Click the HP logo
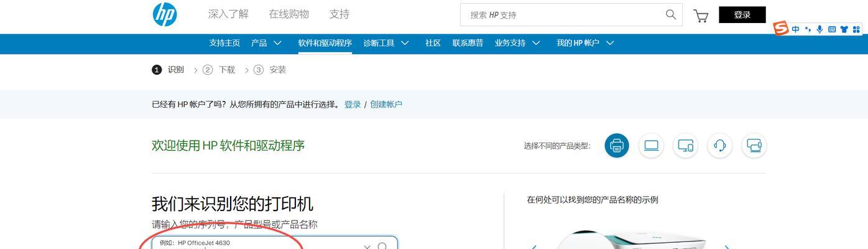Viewport: 868px width, 249px height. (x=165, y=14)
